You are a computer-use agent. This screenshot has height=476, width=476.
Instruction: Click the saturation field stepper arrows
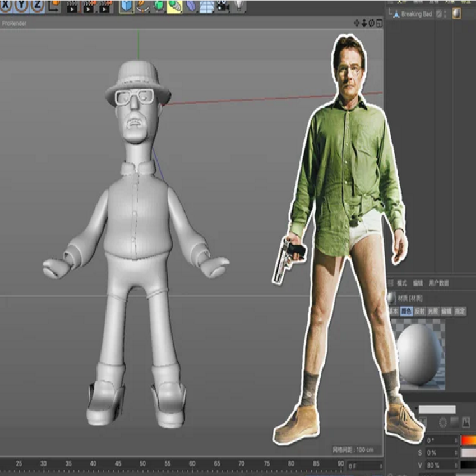(456, 453)
